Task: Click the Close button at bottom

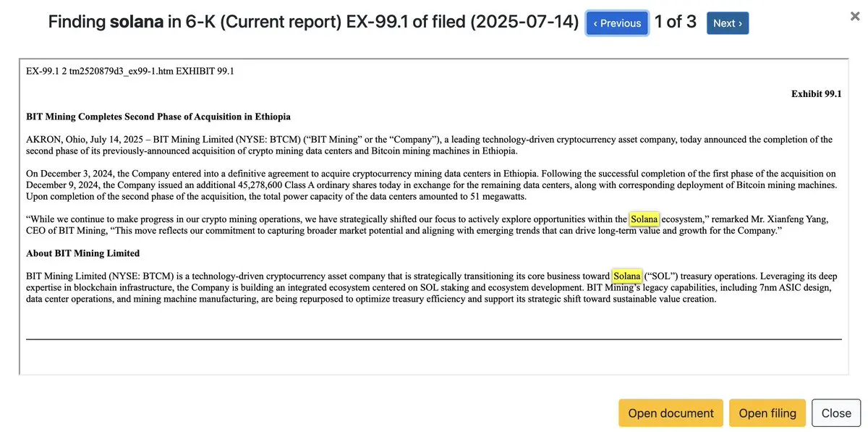Action: (x=836, y=413)
